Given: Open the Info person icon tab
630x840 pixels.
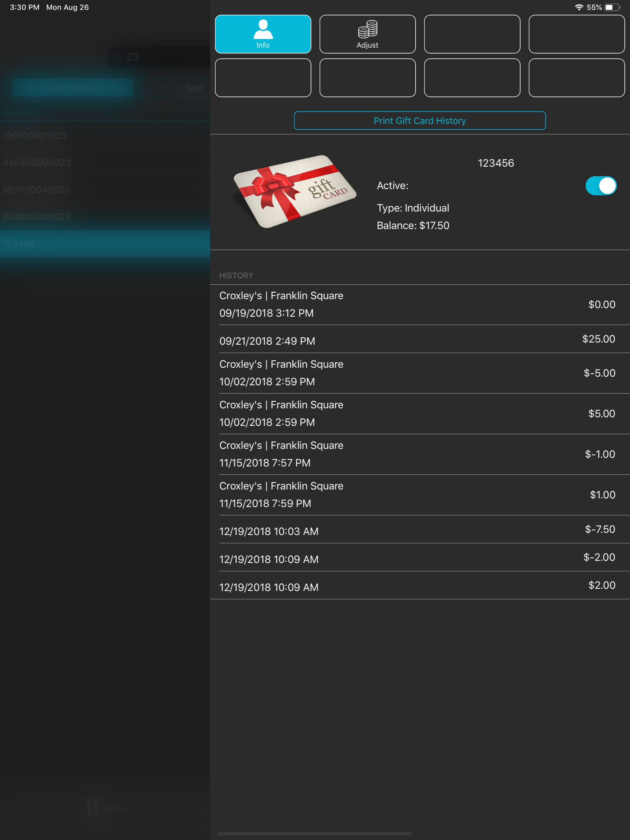Looking at the screenshot, I should point(263,34).
